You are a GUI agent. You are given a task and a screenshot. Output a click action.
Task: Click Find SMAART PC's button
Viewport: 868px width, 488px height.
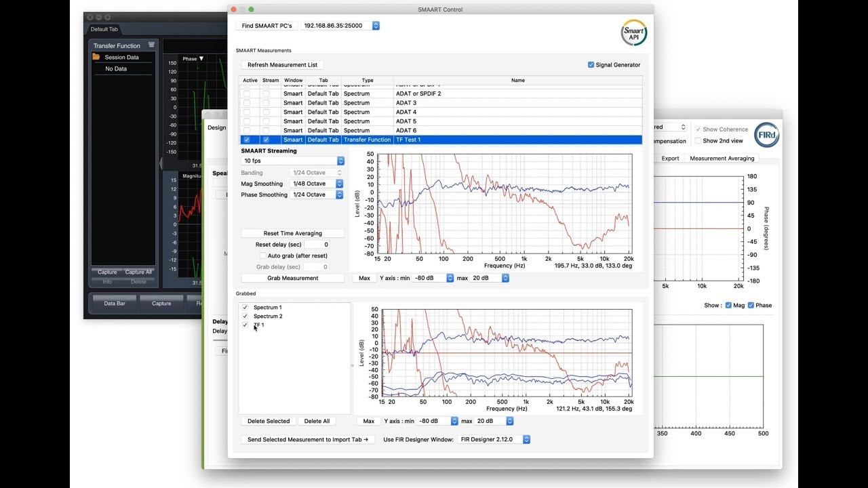pyautogui.click(x=267, y=26)
